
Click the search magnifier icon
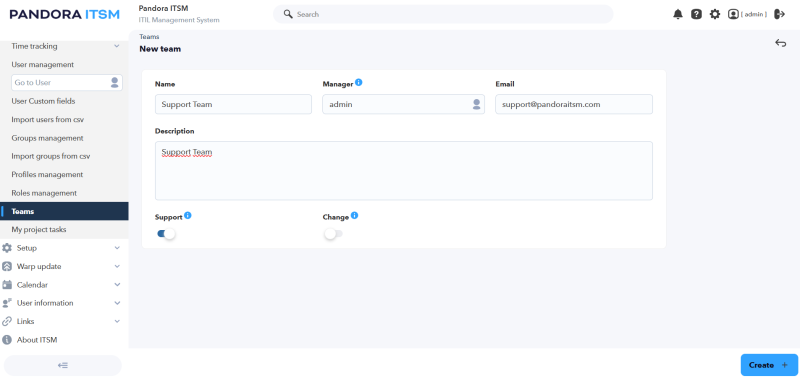coord(288,14)
